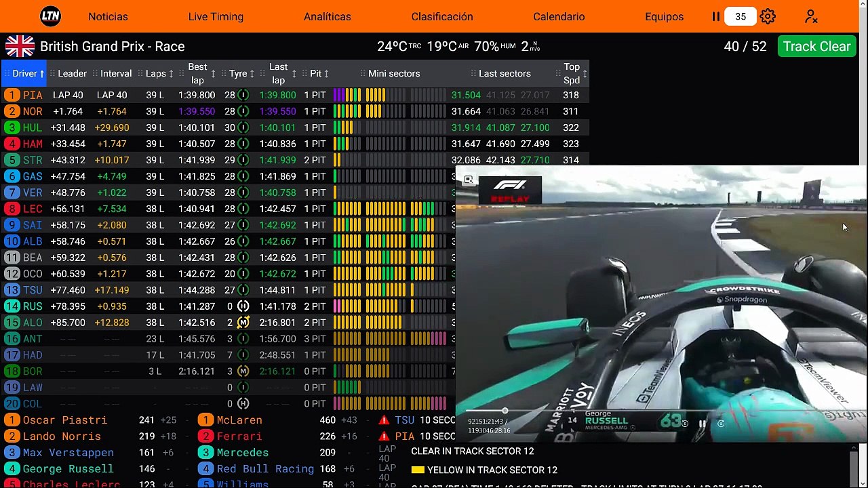Screen dimensions: 868x488
Task: Open the settings gear
Action: pos(768,16)
